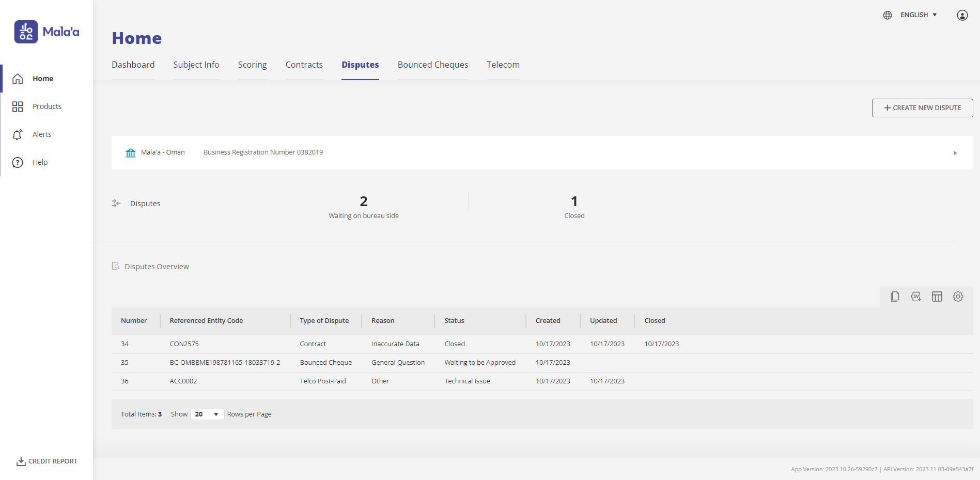Open the user profile icon
The image size is (980, 480).
coord(962,15)
